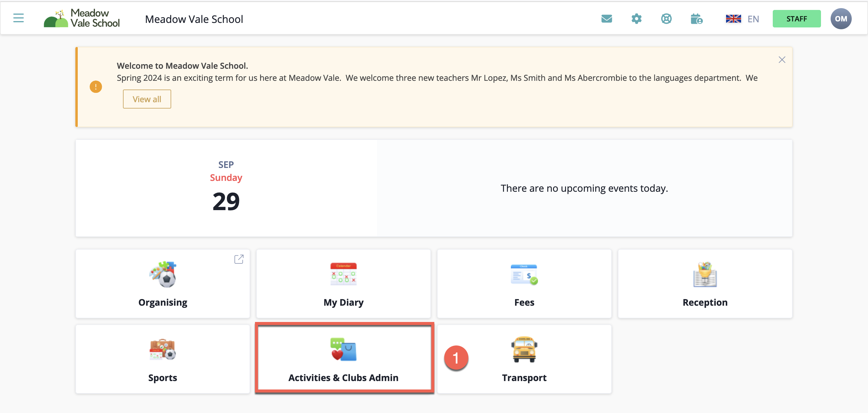Click the lifebuoy help icon

click(666, 19)
